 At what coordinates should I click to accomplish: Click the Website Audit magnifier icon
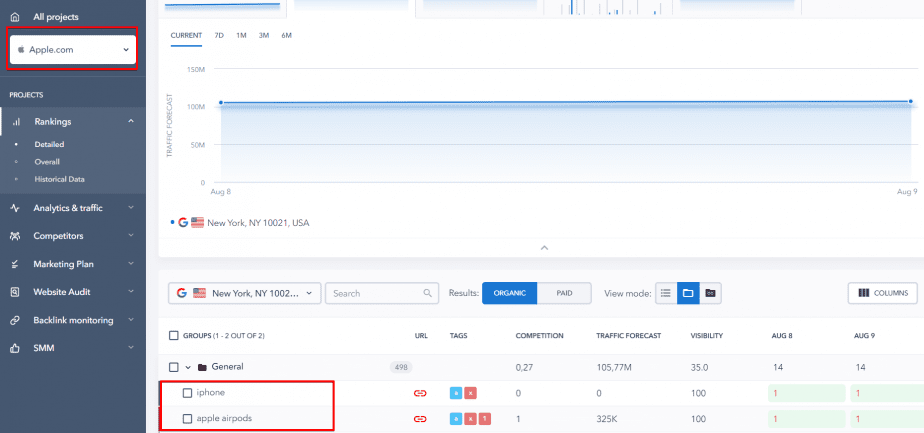[15, 292]
